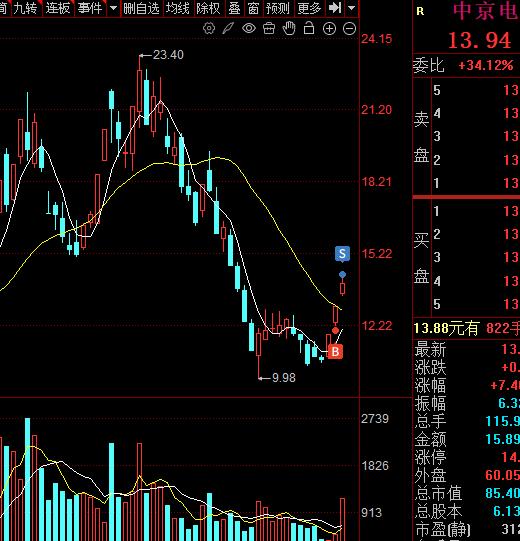This screenshot has height=541, width=520.
Task: Click the 总股本 row label
Action: pyautogui.click(x=438, y=511)
